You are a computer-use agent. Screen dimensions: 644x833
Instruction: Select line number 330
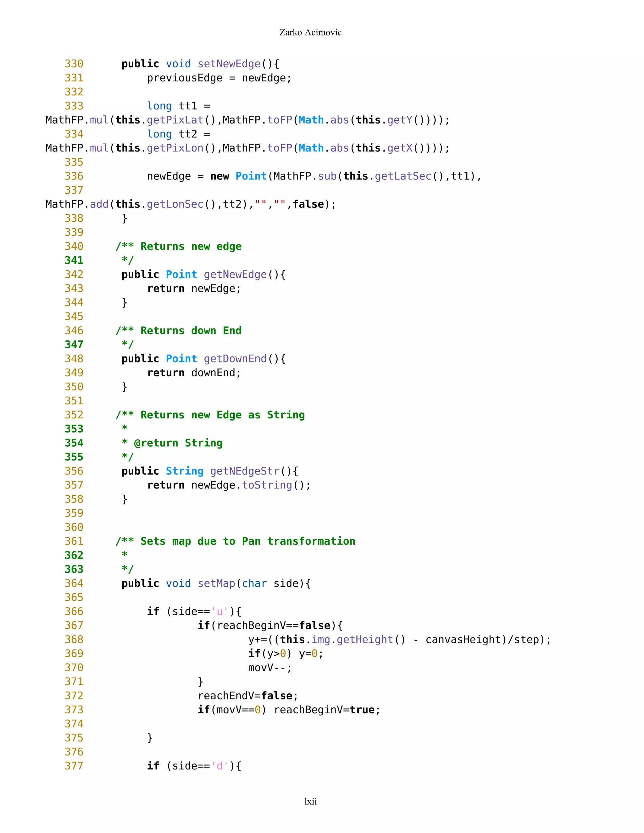coord(74,64)
